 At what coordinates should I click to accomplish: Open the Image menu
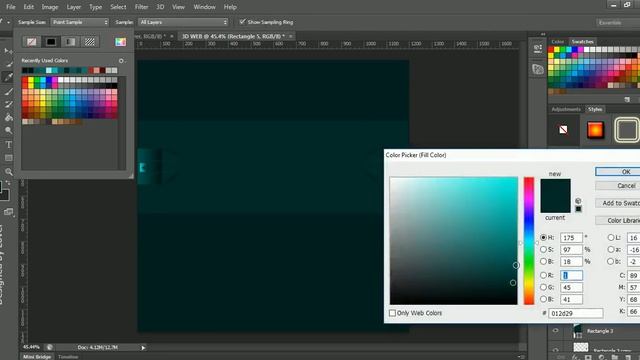point(50,7)
